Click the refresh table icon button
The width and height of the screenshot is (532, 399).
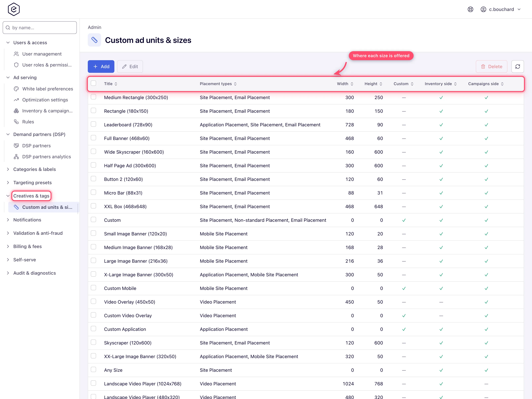click(x=518, y=67)
